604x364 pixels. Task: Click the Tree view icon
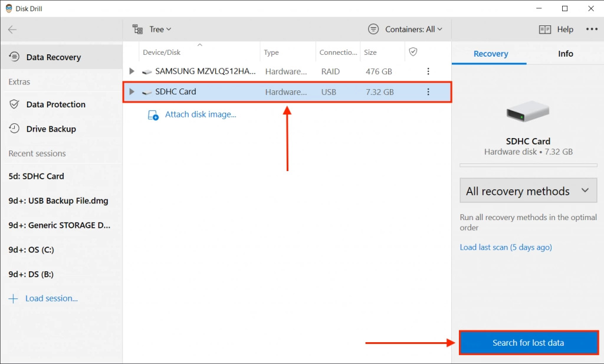click(137, 29)
